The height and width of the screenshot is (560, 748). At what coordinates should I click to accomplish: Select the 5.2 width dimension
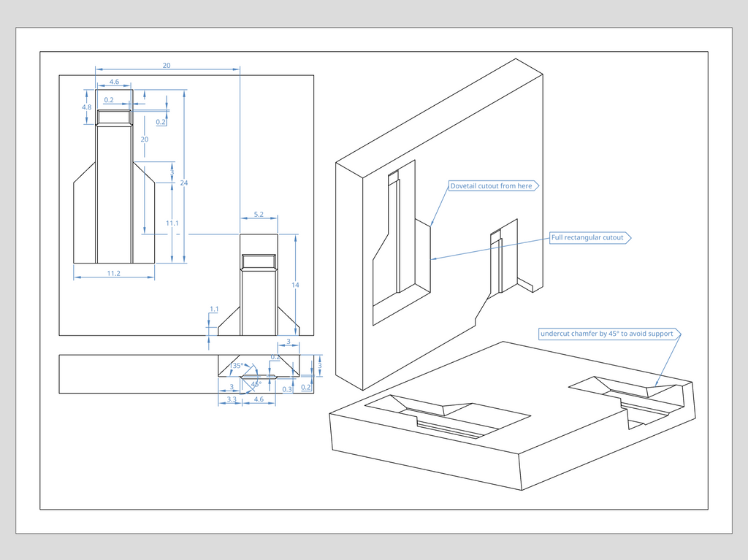point(259,214)
